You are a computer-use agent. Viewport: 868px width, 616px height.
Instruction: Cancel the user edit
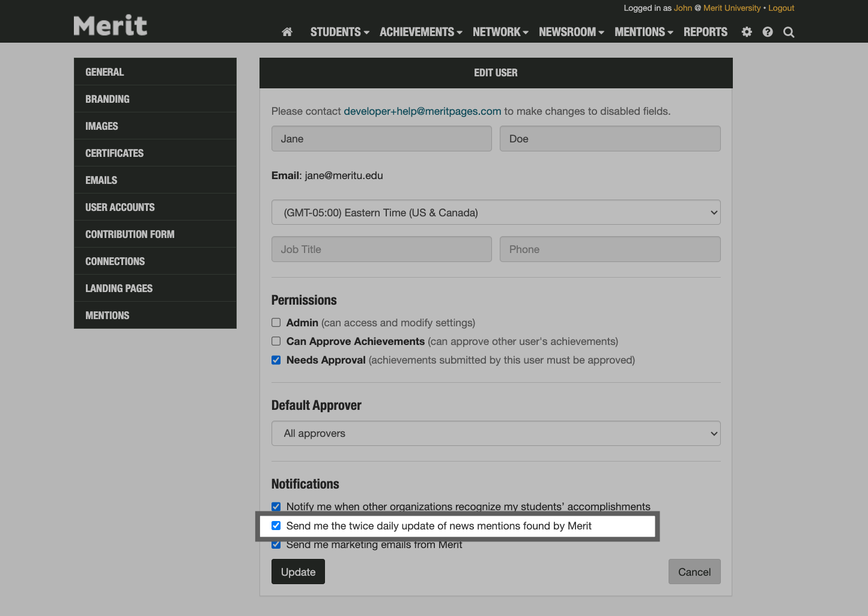694,572
